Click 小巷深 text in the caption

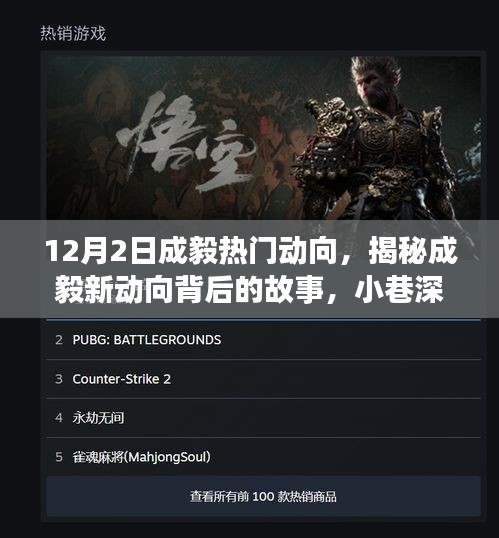399,291
